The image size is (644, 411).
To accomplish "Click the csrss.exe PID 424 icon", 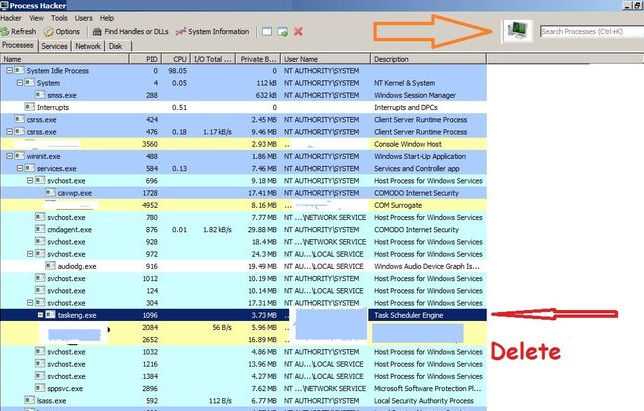I will (19, 119).
